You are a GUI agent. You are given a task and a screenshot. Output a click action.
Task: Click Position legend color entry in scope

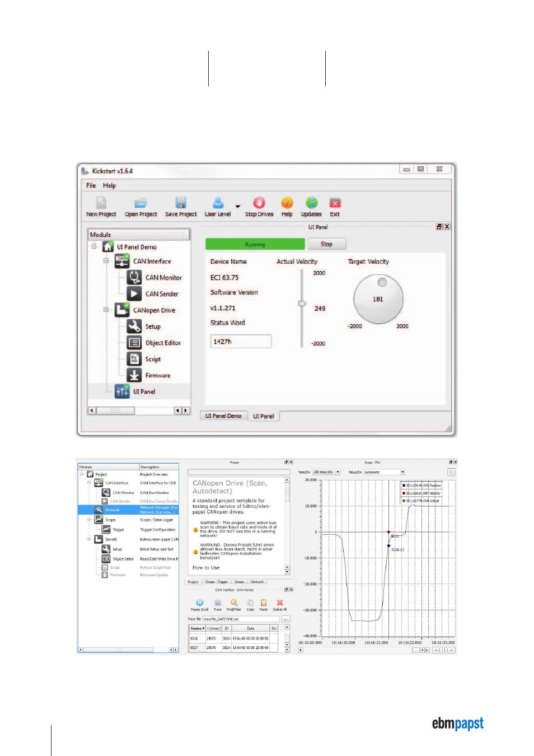[x=421, y=486]
